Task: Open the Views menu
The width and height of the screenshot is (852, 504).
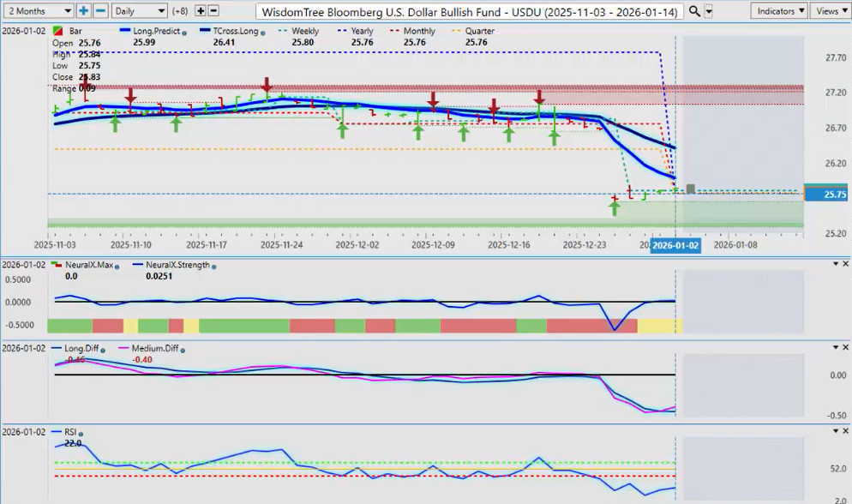Action: (x=831, y=11)
